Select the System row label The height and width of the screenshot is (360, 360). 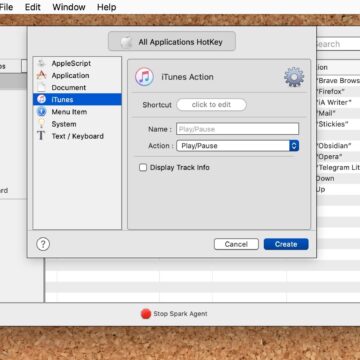[64, 124]
